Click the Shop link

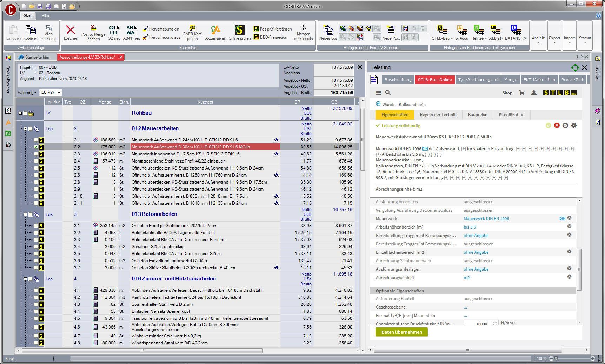click(507, 93)
